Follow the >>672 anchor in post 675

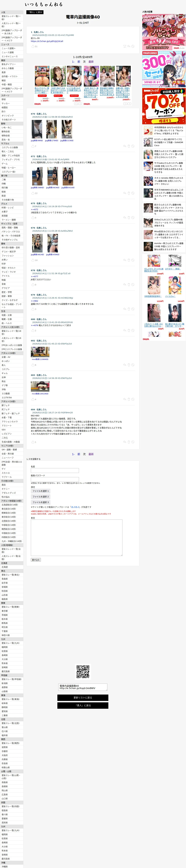(34, 210)
